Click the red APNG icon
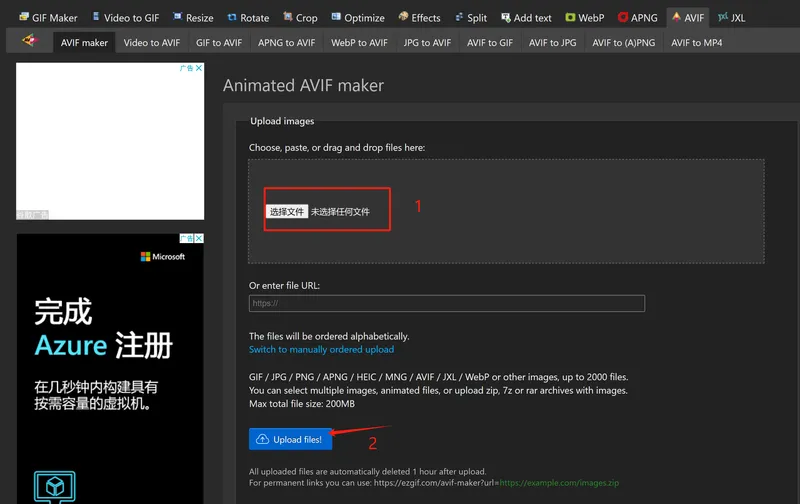The height and width of the screenshot is (504, 800). pos(623,17)
